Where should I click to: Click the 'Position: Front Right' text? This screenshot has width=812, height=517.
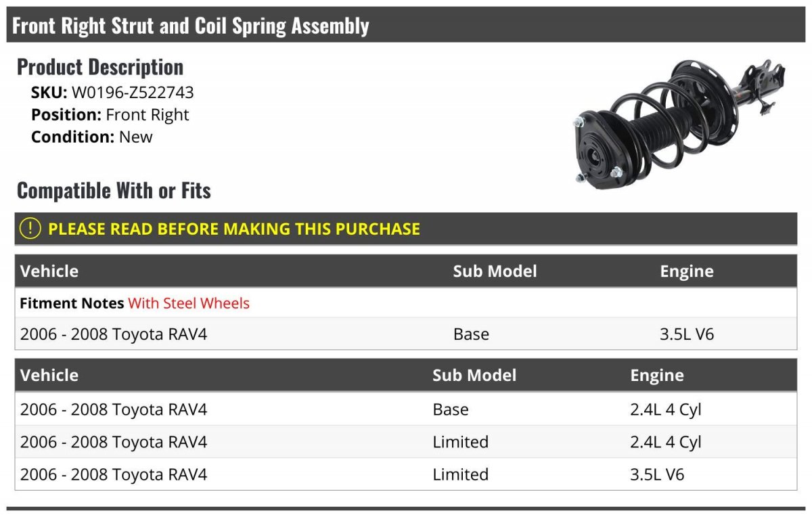tap(110, 115)
